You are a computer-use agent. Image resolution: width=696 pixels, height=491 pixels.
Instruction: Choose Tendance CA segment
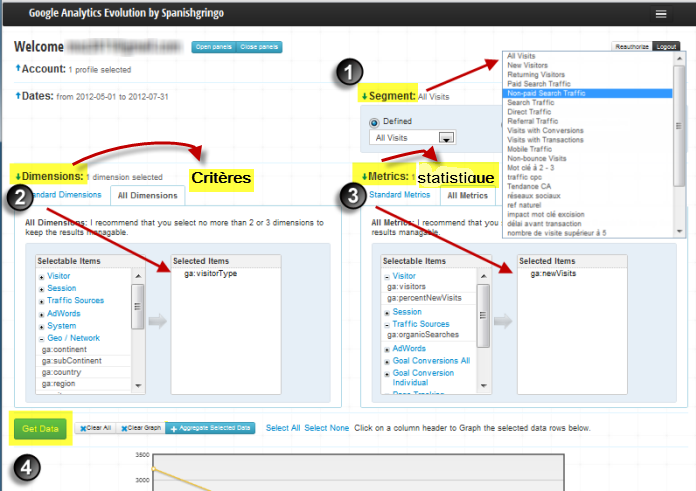click(529, 186)
